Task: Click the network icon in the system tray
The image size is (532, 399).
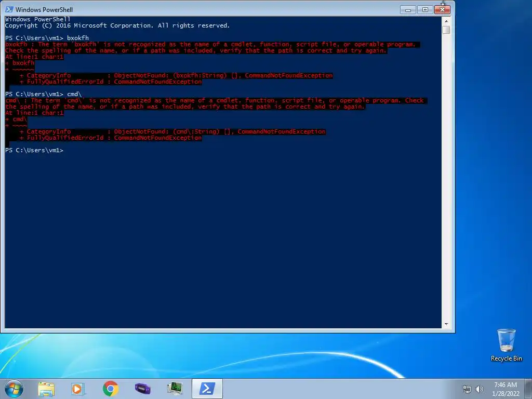Action: coord(467,389)
